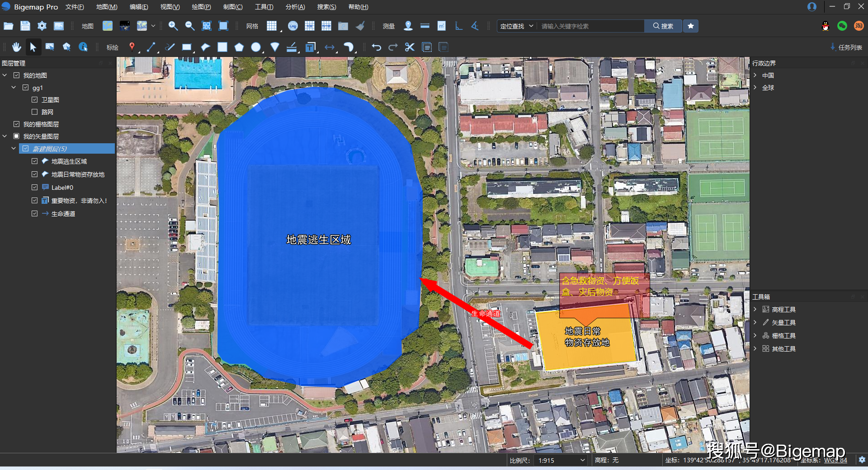Screen dimensions: 868x470
Task: Open the 地图(M) menu
Action: 107,7
